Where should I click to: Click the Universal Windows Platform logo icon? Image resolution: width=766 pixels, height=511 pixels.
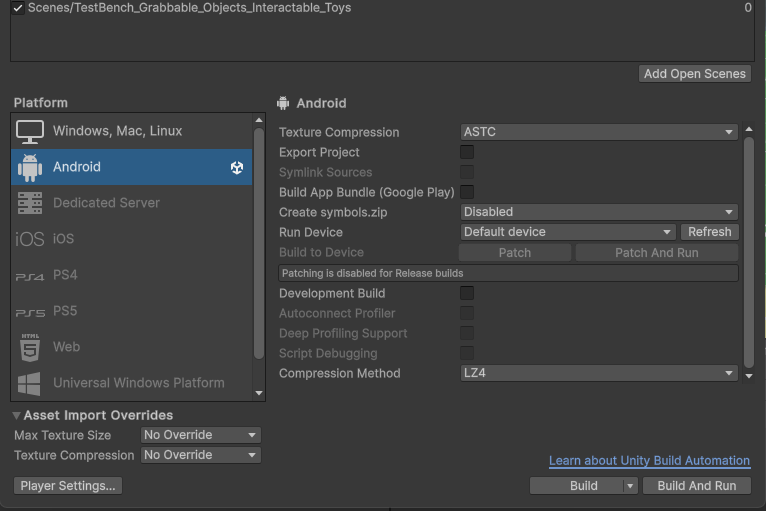point(29,383)
